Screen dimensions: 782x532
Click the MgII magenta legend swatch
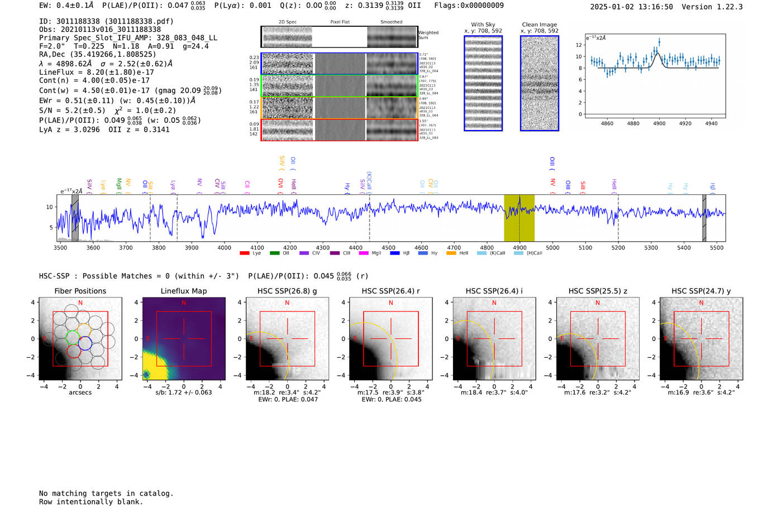(x=364, y=253)
